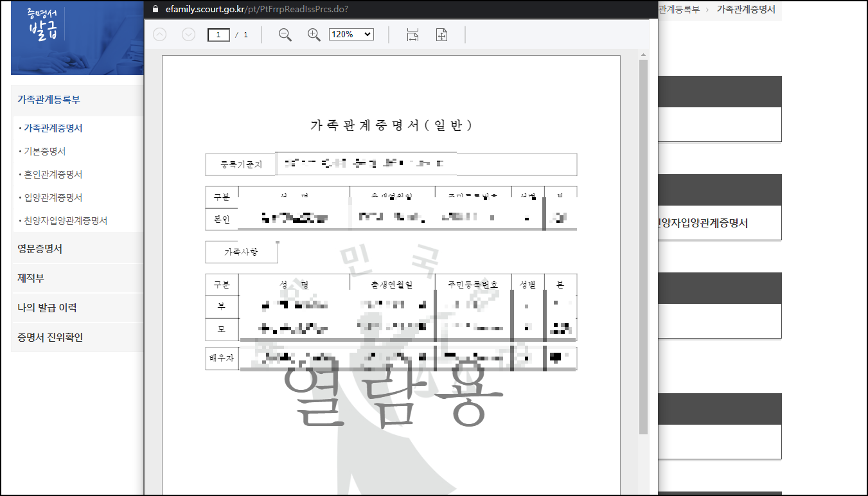The image size is (868, 496).
Task: Open 나의 발급 이력 menu
Action: (76, 308)
